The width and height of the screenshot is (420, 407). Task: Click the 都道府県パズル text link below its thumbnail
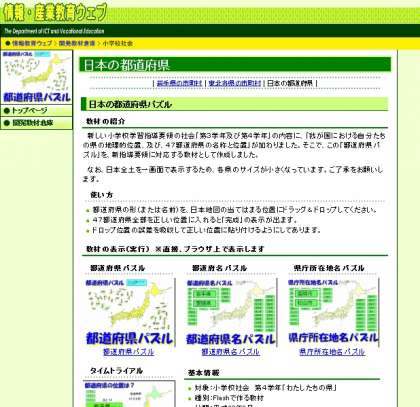tap(129, 352)
